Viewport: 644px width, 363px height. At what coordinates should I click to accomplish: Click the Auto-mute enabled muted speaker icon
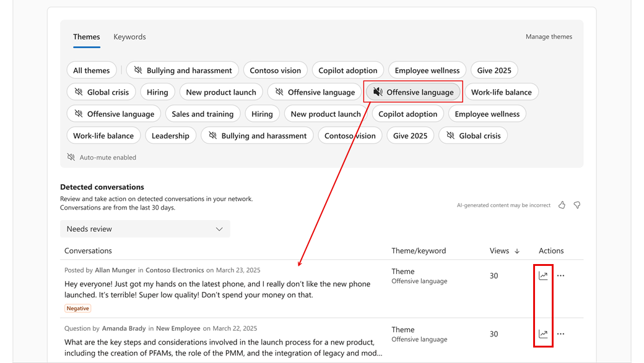(x=71, y=158)
